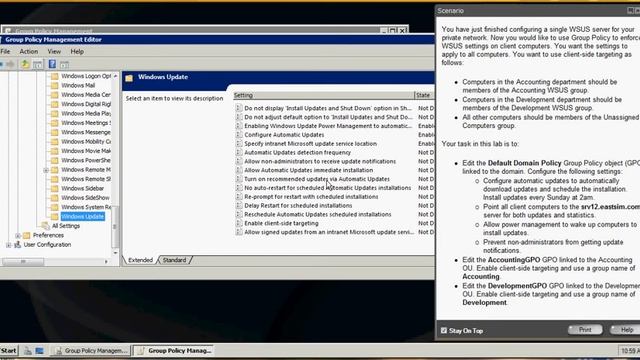Click folder icon beside Windows Mail
Screen dimensions: 640x360
point(54,85)
